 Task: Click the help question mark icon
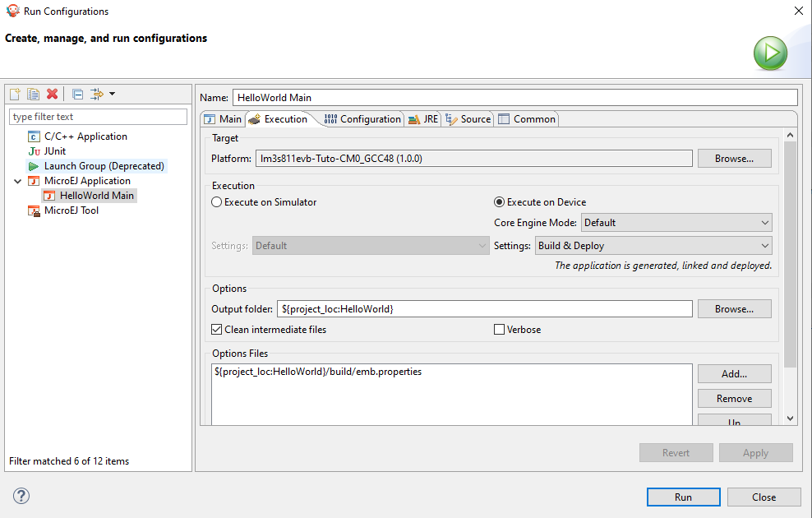tap(21, 496)
